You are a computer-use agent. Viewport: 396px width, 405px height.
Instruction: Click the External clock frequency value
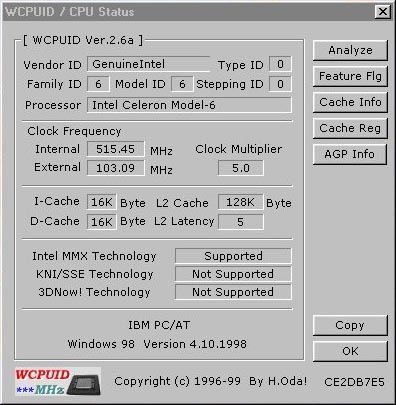116,168
